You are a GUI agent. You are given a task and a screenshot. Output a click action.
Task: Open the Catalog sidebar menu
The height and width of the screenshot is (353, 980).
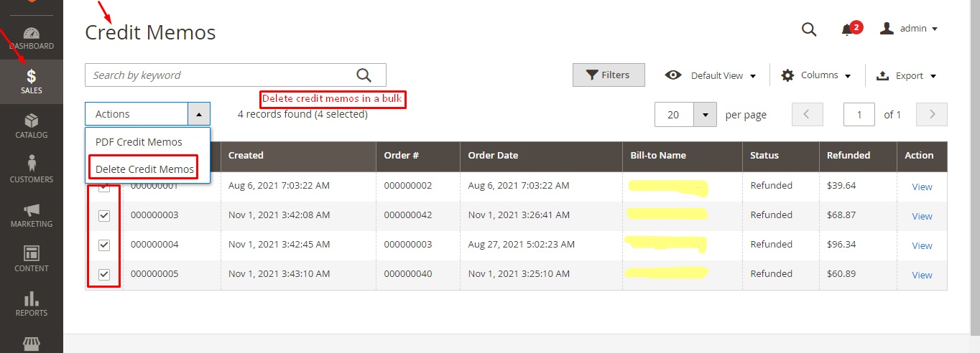pyautogui.click(x=31, y=127)
